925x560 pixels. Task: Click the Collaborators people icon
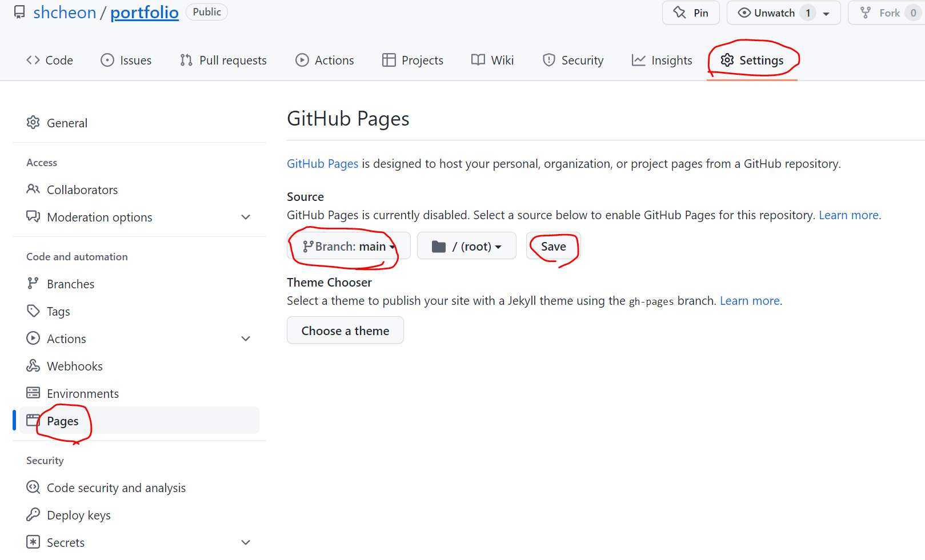click(33, 189)
